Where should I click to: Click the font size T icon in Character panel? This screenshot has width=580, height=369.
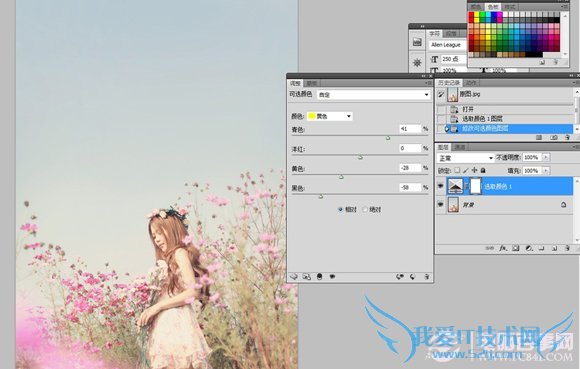pyautogui.click(x=435, y=59)
